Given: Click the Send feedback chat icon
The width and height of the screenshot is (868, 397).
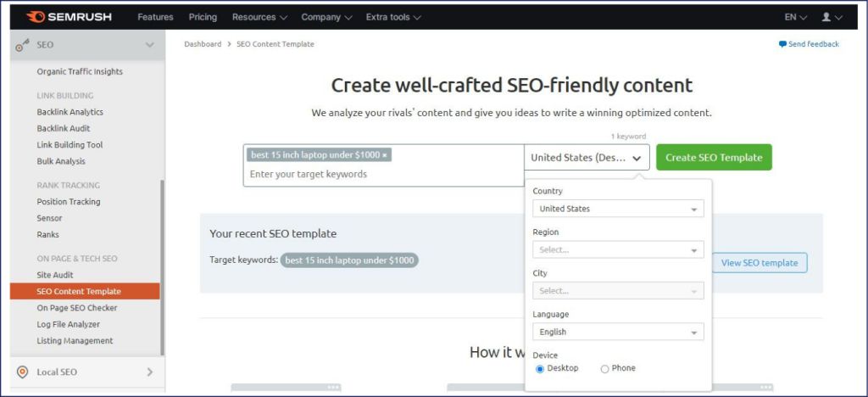Looking at the screenshot, I should pyautogui.click(x=782, y=44).
